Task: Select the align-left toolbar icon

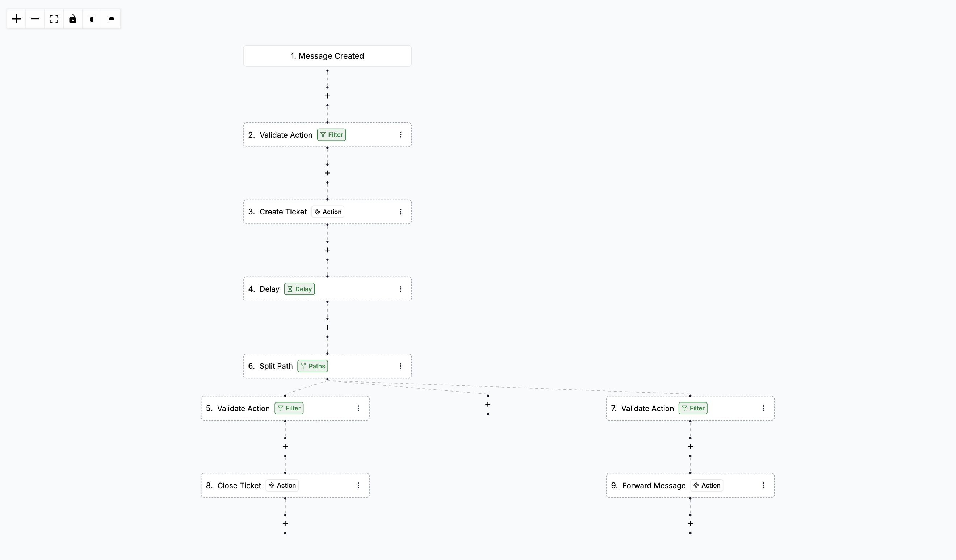Action: [x=110, y=18]
